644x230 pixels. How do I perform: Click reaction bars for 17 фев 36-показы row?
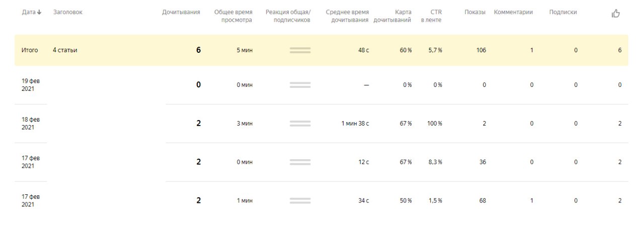click(x=300, y=162)
